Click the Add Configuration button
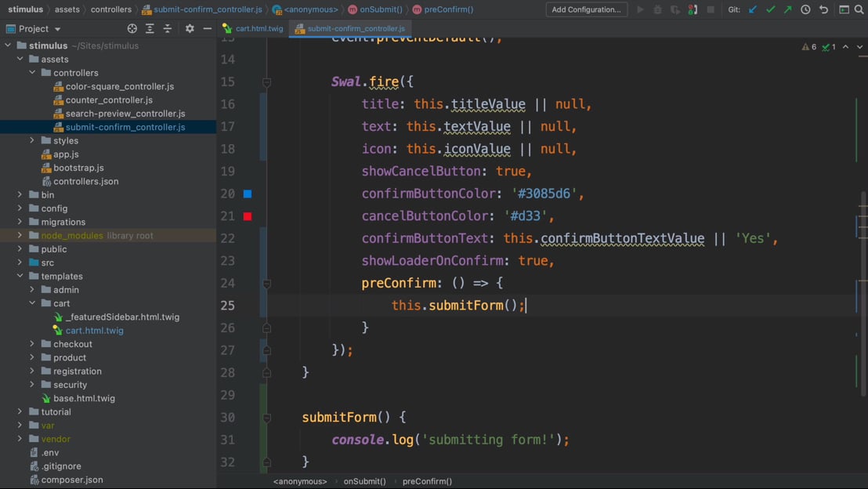The width and height of the screenshot is (868, 489). 586,9
